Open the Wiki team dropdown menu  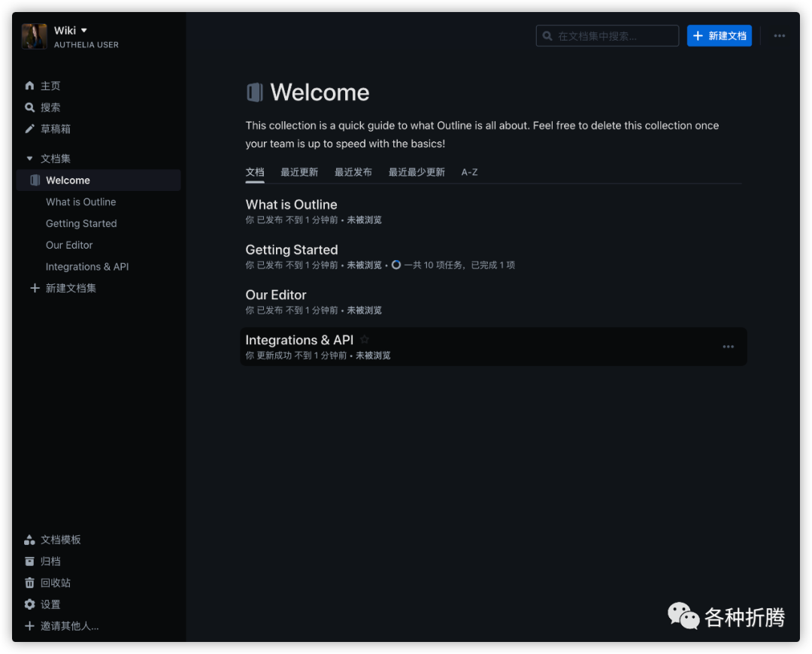71,31
